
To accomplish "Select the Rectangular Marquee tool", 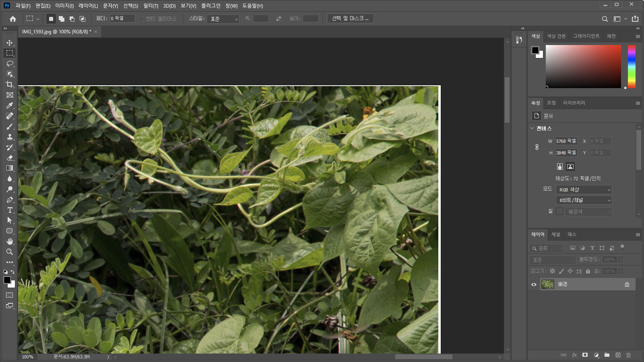I will 10,53.
